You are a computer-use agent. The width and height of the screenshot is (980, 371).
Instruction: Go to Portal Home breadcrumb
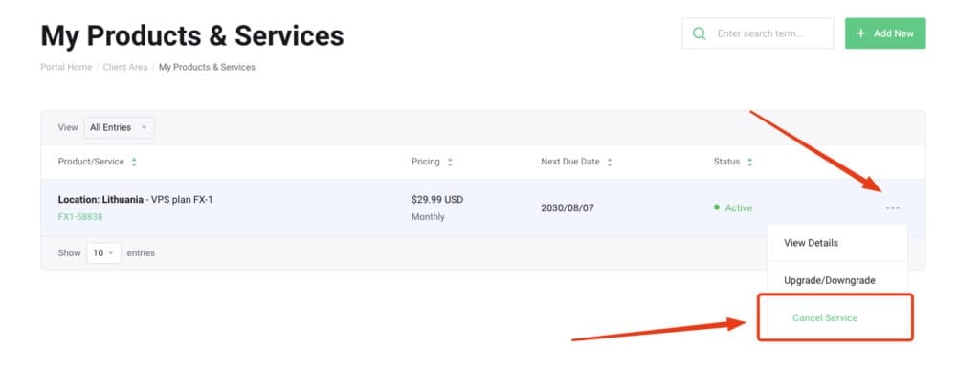pos(66,67)
